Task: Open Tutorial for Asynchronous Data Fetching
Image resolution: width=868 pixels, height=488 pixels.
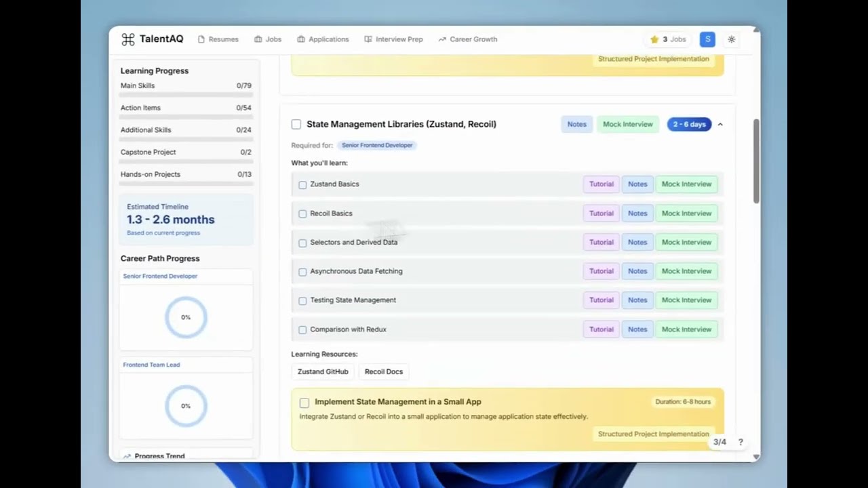Action: (601, 271)
